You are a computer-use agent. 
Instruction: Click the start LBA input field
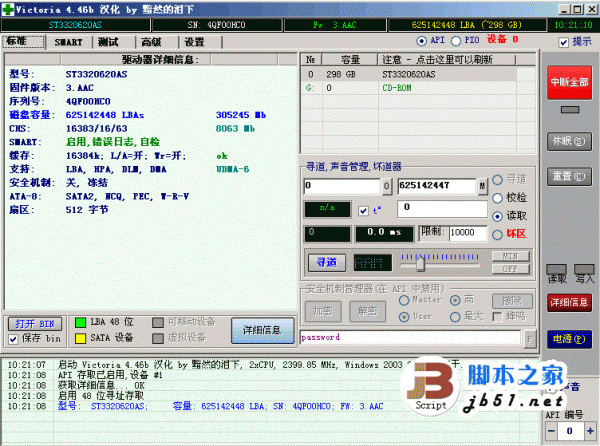tap(342, 186)
